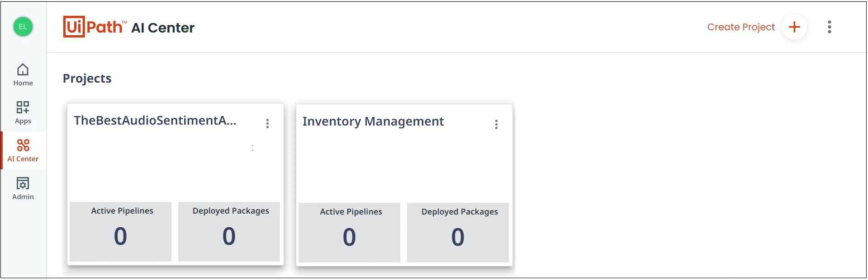Open Inventory Management card options menu
The height and width of the screenshot is (280, 868).
coord(497,125)
